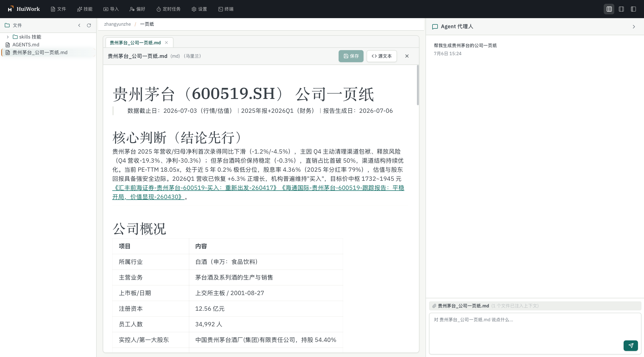Click the HuiWork logo icon
Viewport: 644px width, 357px height.
click(10, 9)
